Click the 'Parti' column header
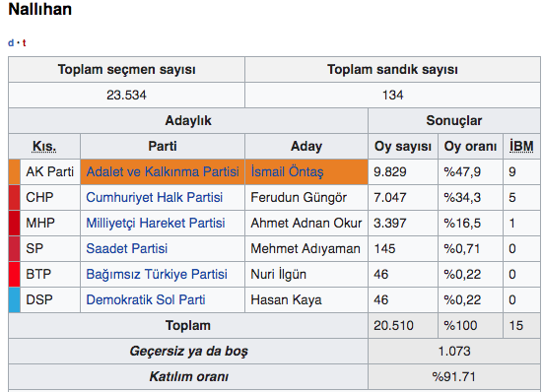Viewport: 543px width, 392px height. 163,147
